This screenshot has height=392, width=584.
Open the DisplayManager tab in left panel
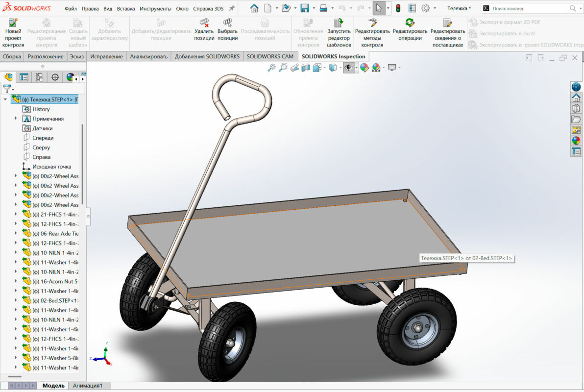(71, 77)
